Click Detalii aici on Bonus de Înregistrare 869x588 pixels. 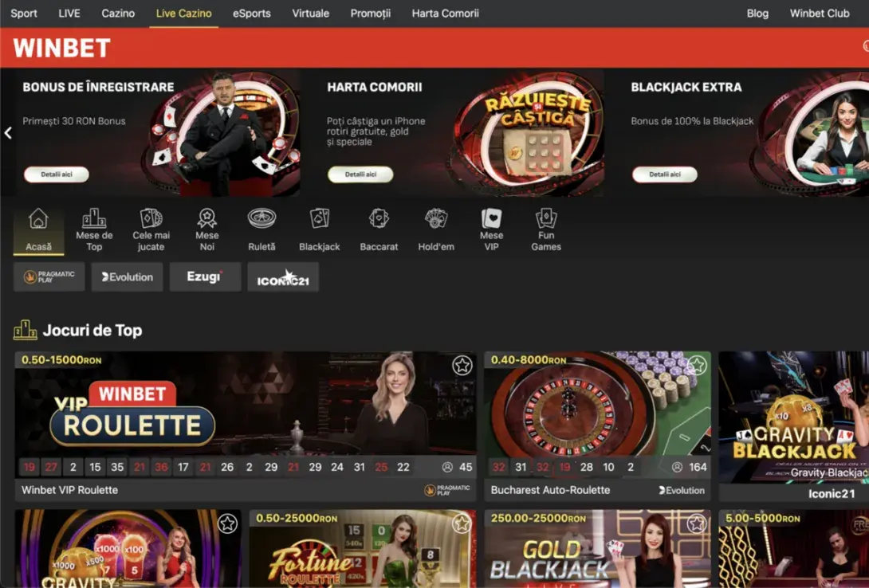point(56,174)
